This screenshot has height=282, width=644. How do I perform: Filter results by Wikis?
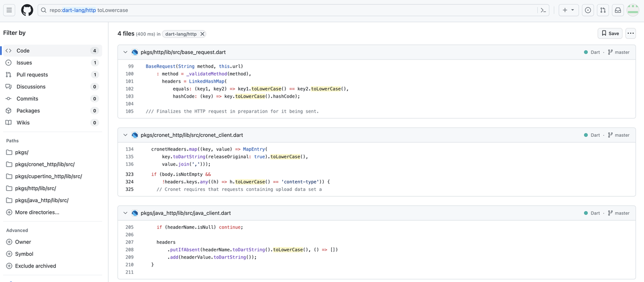tap(52, 123)
